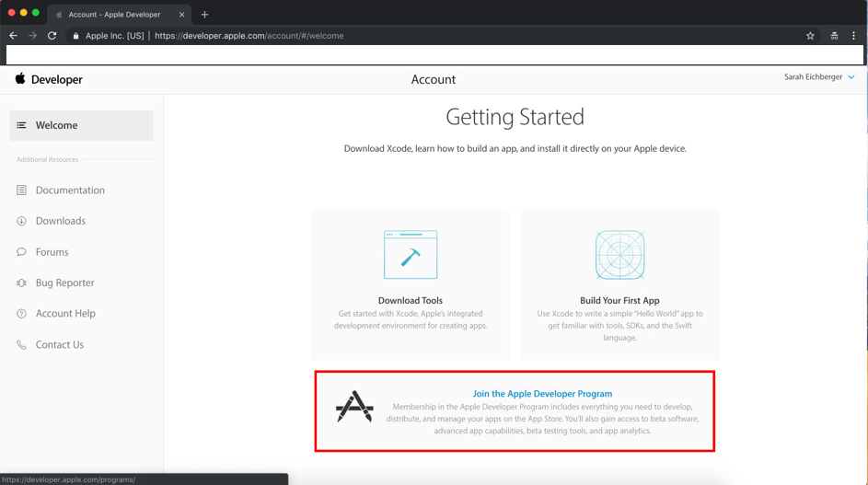Viewport: 868px width, 485px height.
Task: Click Join the Apple Developer Program link
Action: pos(542,394)
